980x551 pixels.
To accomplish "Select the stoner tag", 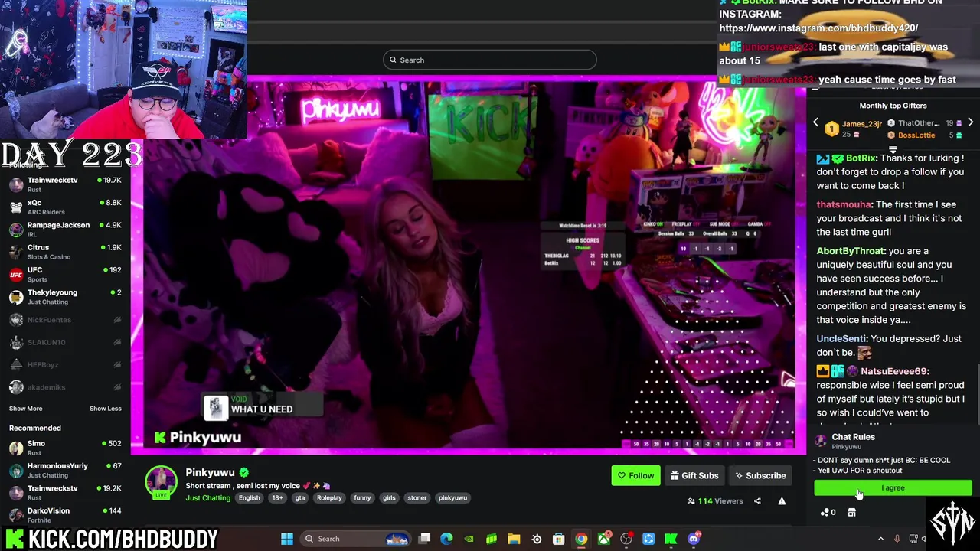I will 416,498.
